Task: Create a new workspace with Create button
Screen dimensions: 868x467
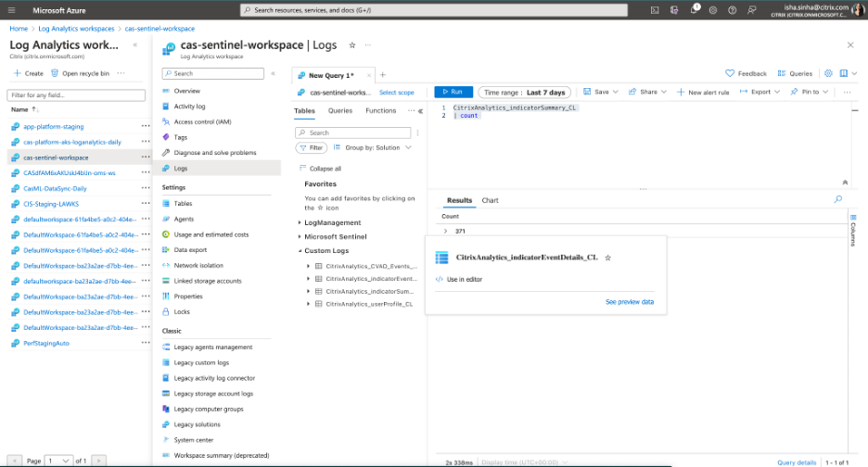Action: [x=28, y=73]
